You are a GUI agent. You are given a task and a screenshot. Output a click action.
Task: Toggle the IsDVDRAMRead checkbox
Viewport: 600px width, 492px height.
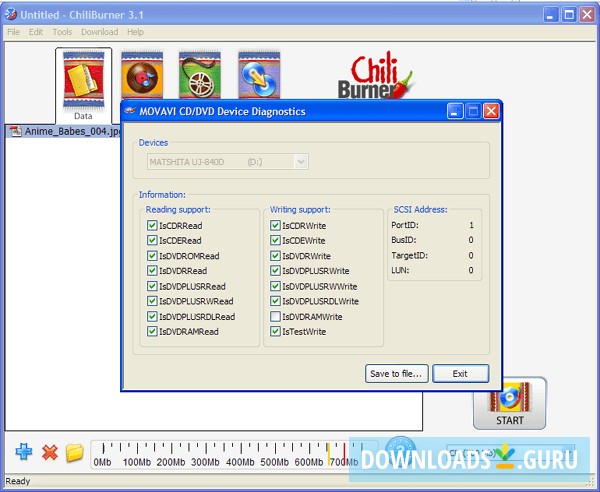point(152,331)
